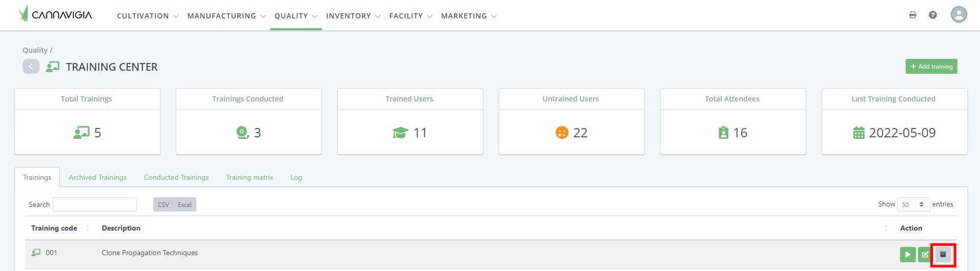Open the Inventory menu

353,16
